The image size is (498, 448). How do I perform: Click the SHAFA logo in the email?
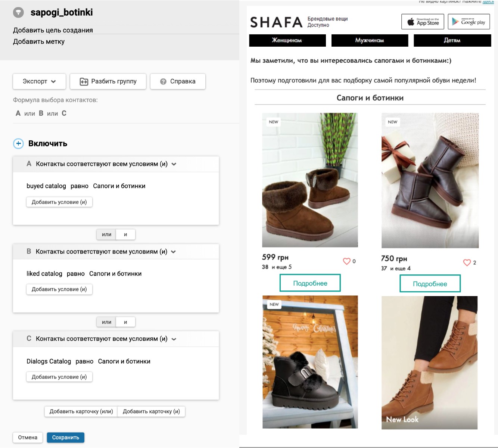coord(276,22)
